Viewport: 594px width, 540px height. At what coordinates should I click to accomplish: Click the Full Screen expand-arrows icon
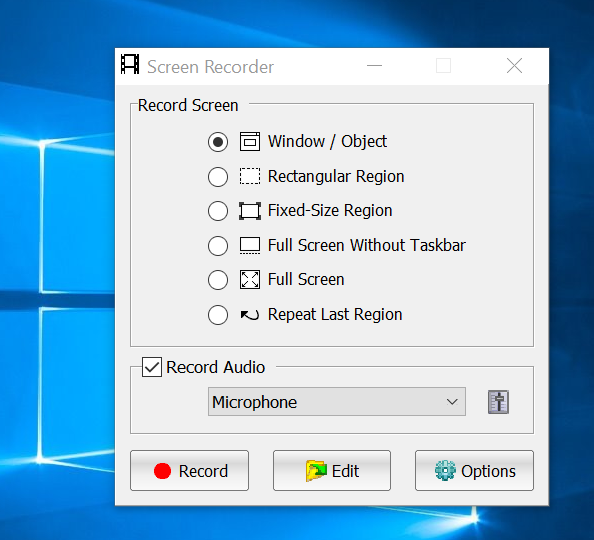tap(250, 280)
